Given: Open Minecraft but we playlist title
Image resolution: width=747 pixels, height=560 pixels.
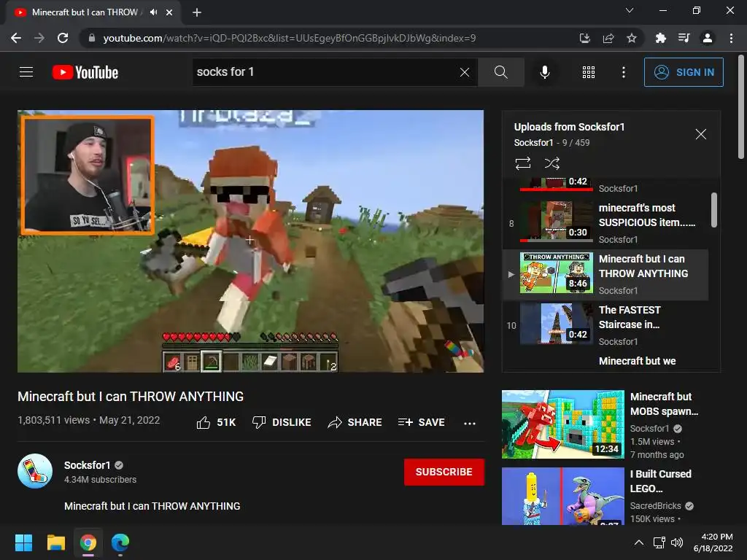Looking at the screenshot, I should 637,361.
